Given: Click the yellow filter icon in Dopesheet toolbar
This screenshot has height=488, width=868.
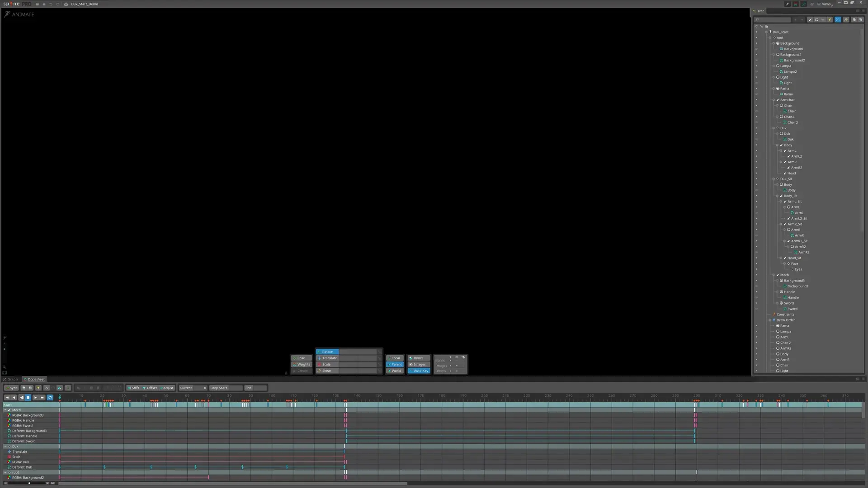Looking at the screenshot, I should pos(38,388).
